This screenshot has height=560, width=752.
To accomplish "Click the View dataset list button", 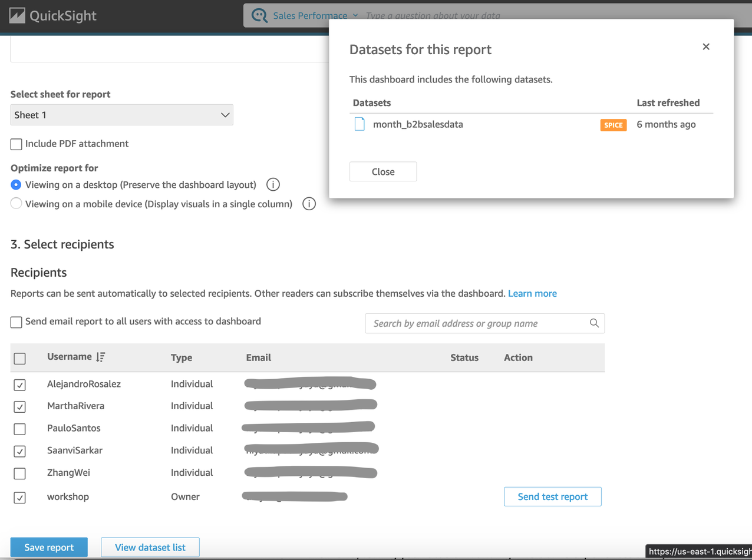I will 150,547.
